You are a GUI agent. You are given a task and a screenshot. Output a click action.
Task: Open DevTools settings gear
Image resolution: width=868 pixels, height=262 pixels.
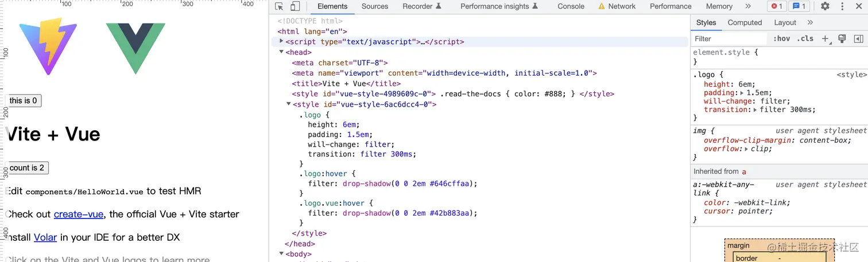point(825,6)
